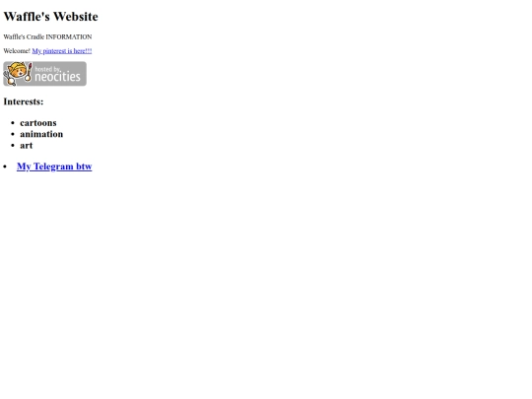The height and width of the screenshot is (399, 532).
Task: Click the "Waffle's Cradle INFORMATION" paragraph
Action: point(47,36)
